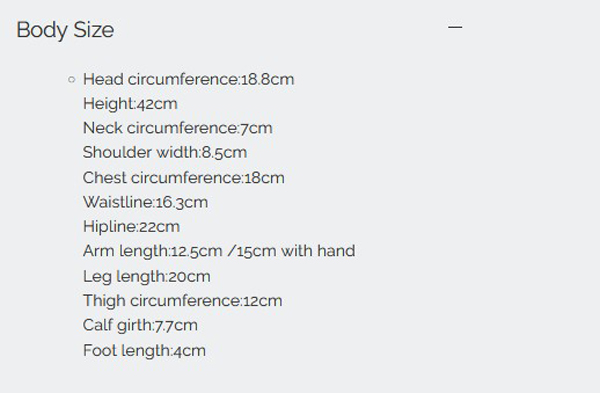The width and height of the screenshot is (600, 393).
Task: Click the Shoulder width 8.5cm entry
Action: click(165, 152)
